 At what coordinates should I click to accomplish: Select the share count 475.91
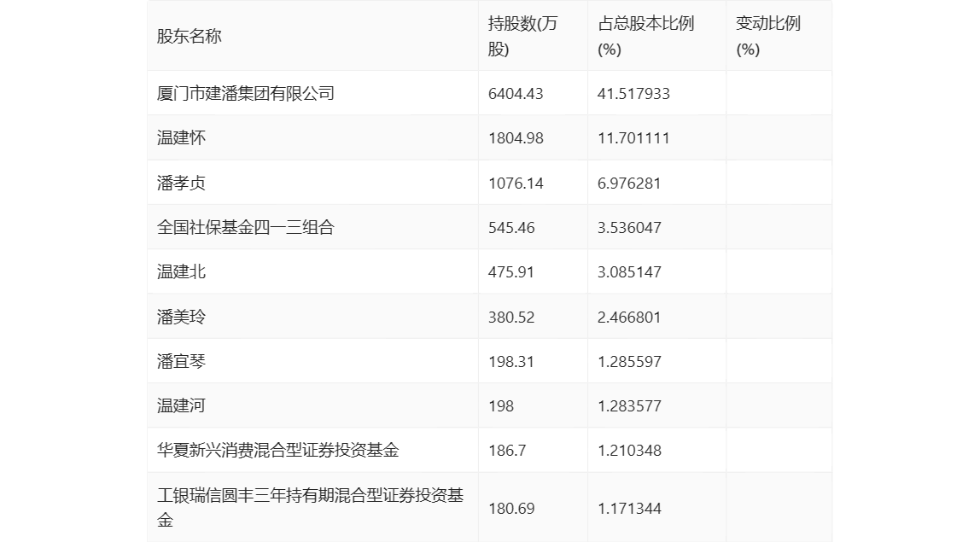511,272
